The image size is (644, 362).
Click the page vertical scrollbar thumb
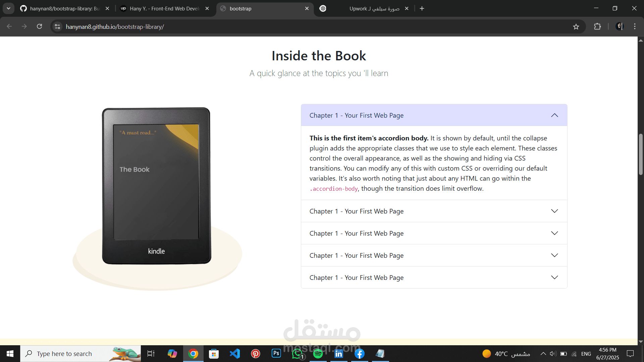(641, 154)
